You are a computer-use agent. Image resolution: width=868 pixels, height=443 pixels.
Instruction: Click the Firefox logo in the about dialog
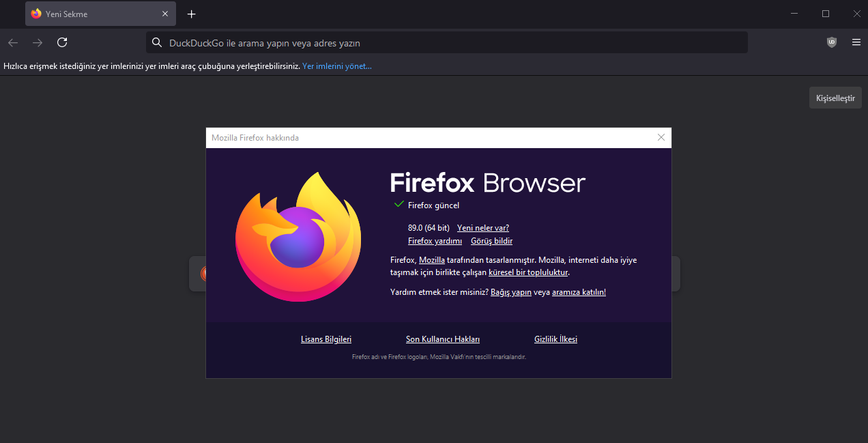[x=298, y=237]
